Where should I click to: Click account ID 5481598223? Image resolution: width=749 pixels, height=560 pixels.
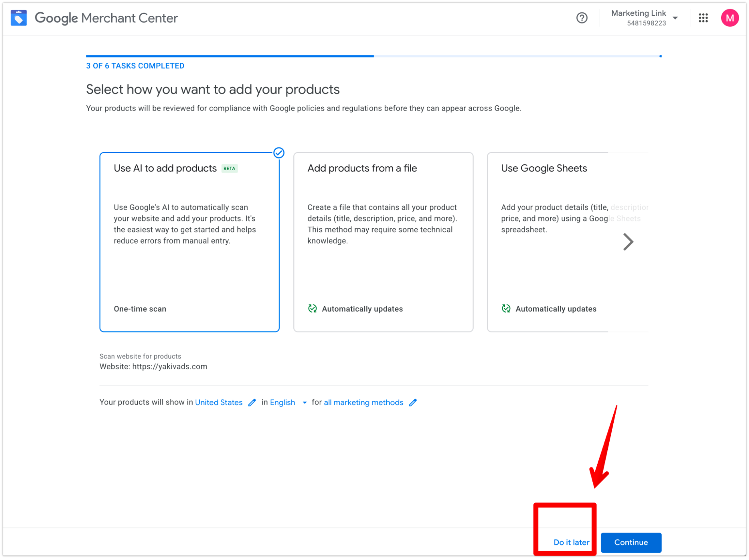tap(646, 23)
